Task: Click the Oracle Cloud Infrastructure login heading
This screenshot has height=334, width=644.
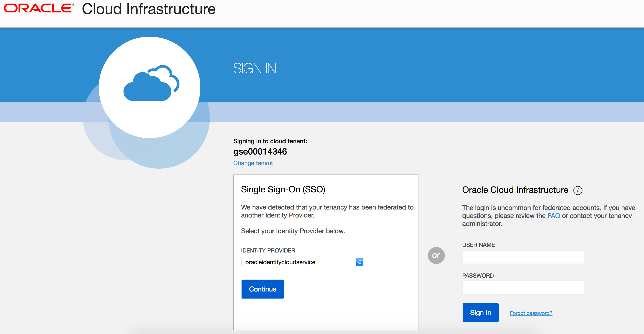Action: 515,190
